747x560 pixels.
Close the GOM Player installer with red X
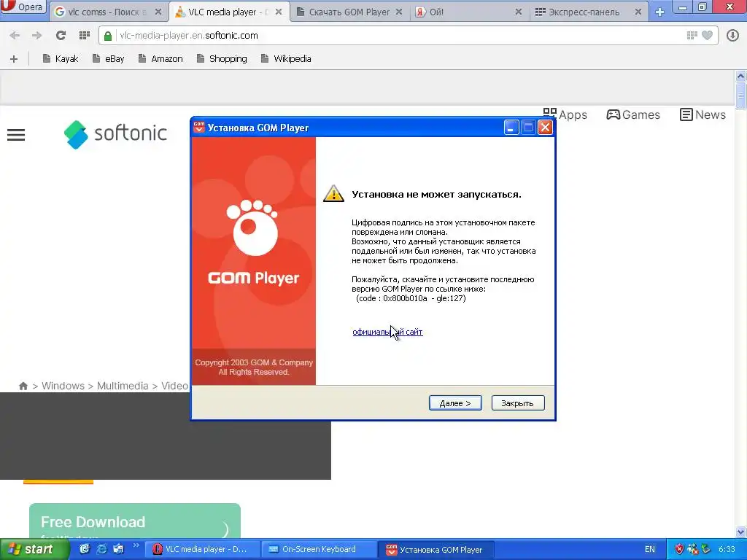(x=545, y=128)
